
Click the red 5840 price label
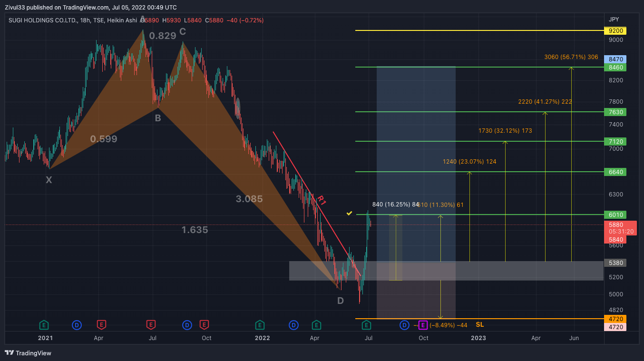(x=615, y=240)
